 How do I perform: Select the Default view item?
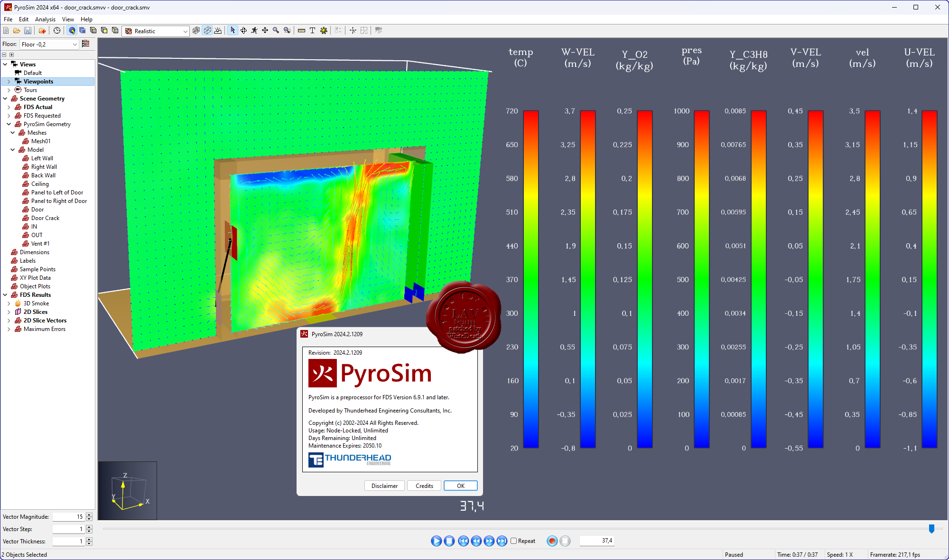coord(32,73)
